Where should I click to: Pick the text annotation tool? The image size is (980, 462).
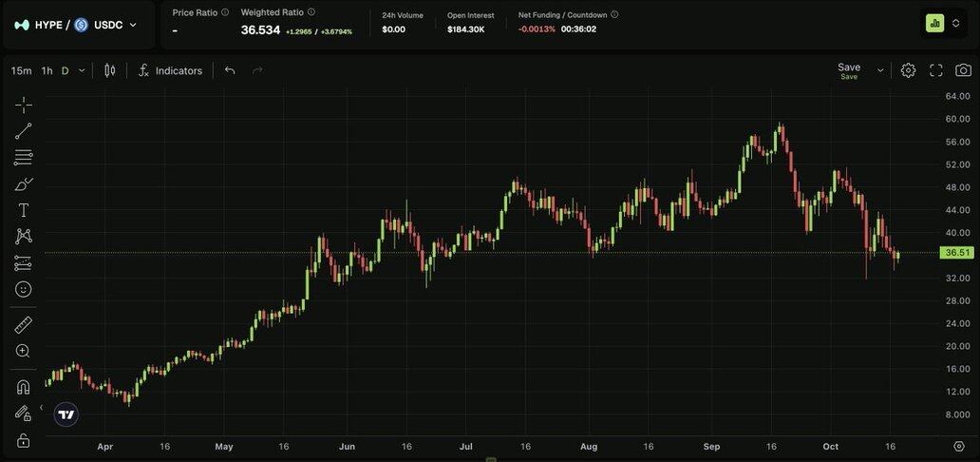point(23,210)
